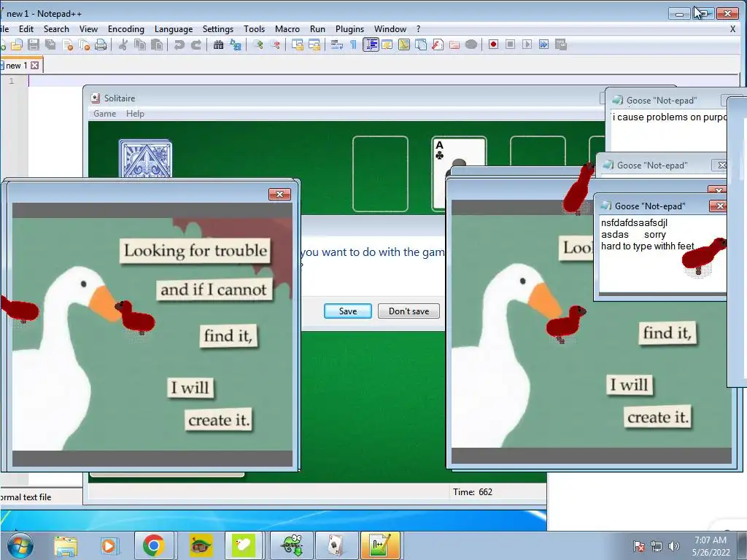Close the left goose meme window

279,194
